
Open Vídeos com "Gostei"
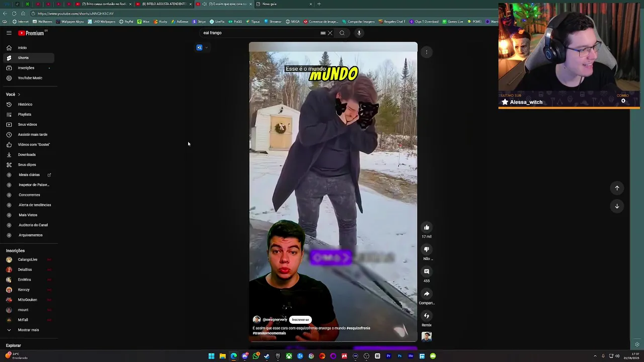[29, 145]
